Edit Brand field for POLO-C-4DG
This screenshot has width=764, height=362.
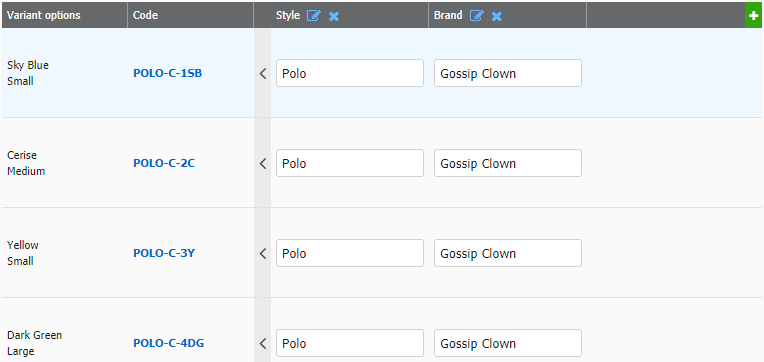pyautogui.click(x=508, y=343)
